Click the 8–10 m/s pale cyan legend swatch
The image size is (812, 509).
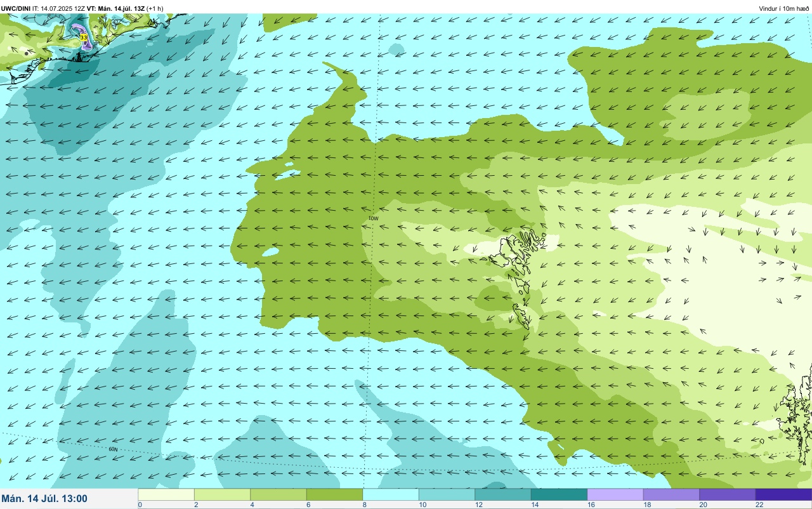tap(391, 494)
